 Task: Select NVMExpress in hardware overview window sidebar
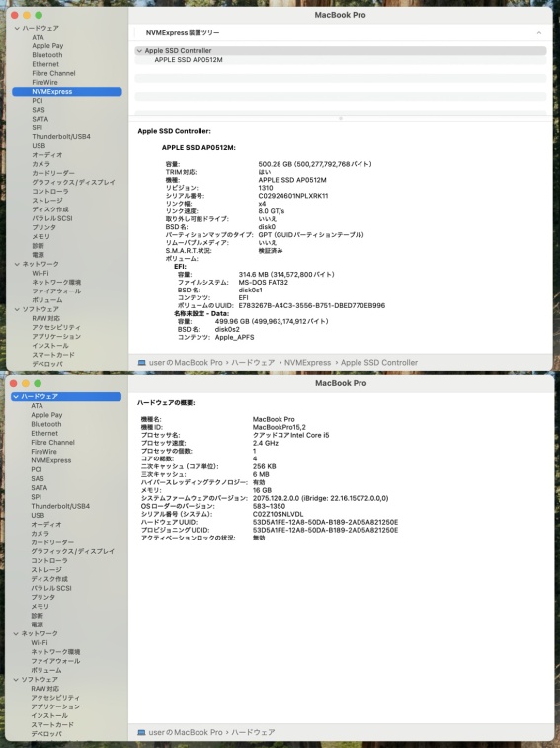(x=51, y=460)
